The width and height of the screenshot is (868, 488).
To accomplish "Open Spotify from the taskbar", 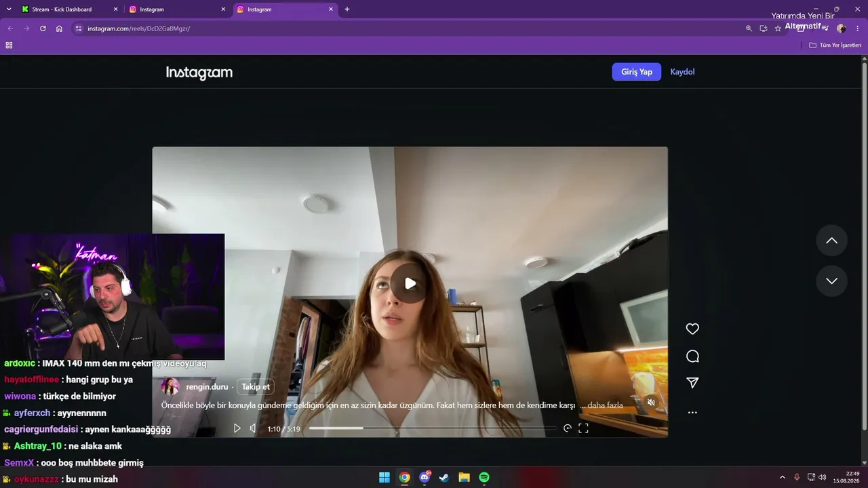I will [484, 477].
